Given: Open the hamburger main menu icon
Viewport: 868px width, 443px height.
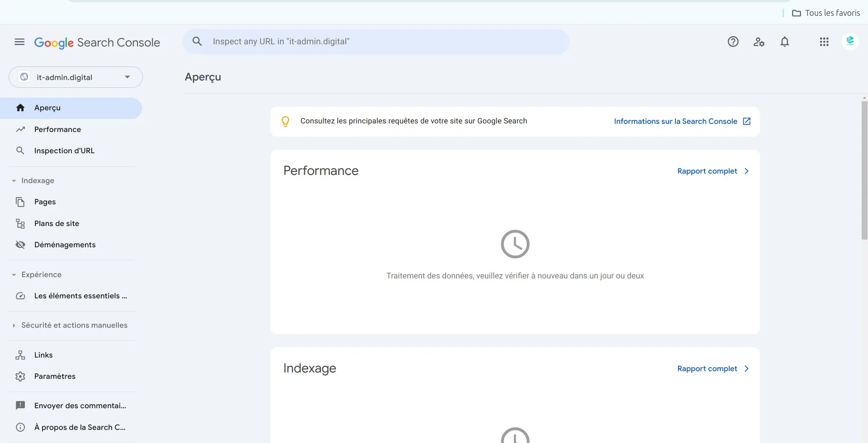Looking at the screenshot, I should click(x=19, y=42).
